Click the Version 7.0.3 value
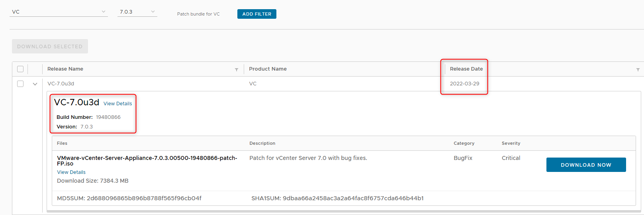The image size is (644, 215). click(x=86, y=127)
